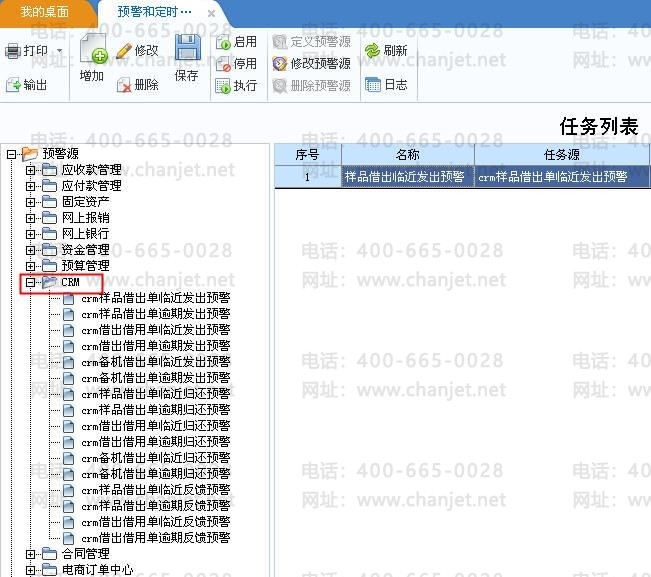Select crm样品借出单逾期发出预警 tree item
This screenshot has width=651, height=577.
(x=156, y=314)
